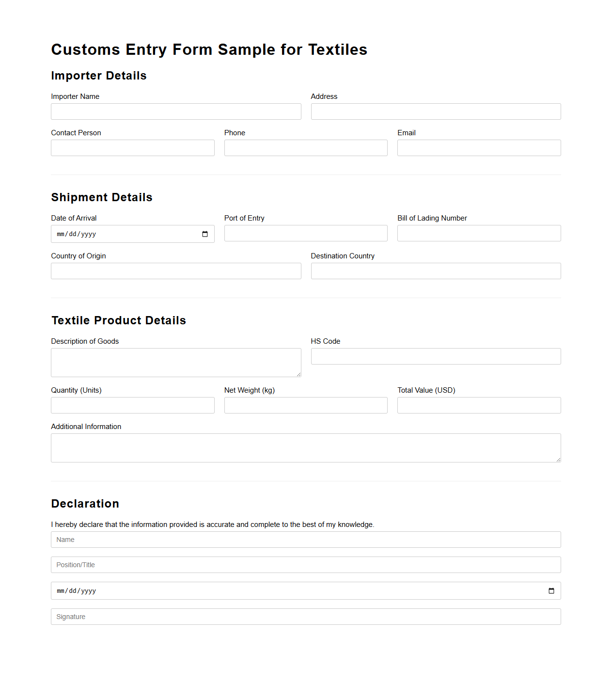Image resolution: width=612 pixels, height=700 pixels.
Task: Click the Total Value (USD) field
Action: click(x=478, y=405)
